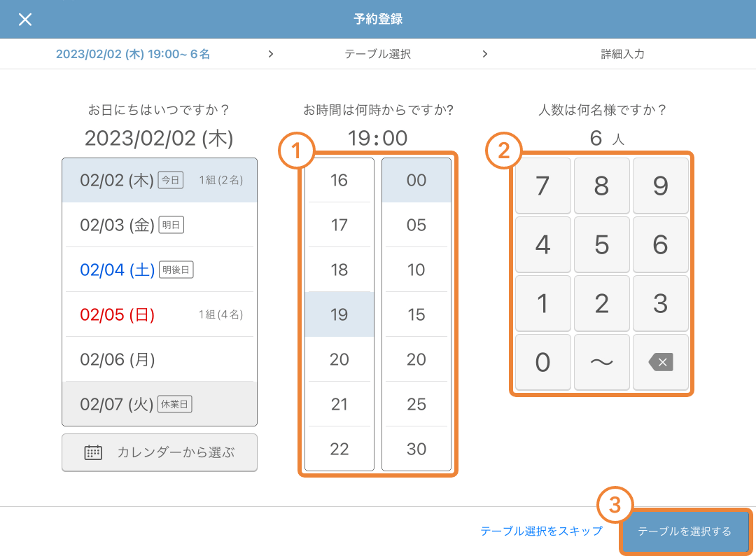The image size is (756, 556).
Task: Tap keypad number 0
Action: coord(543,362)
